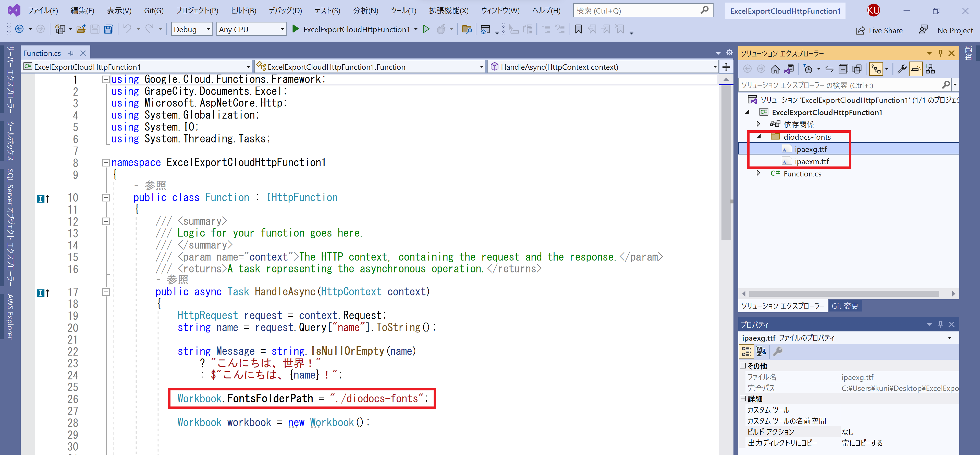The height and width of the screenshot is (455, 980).
Task: Open the ExcelExportCloudHttpFunction1.Function type dropdown
Action: point(370,67)
